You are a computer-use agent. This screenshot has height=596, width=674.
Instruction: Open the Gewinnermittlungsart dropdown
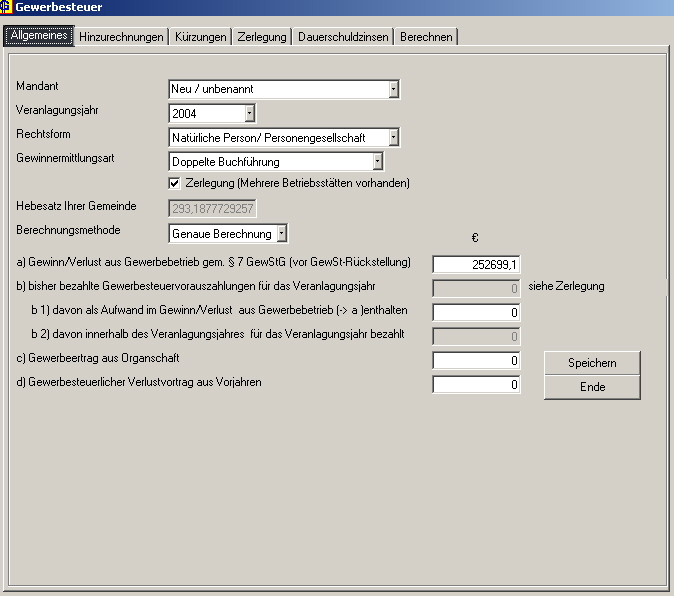(x=377, y=161)
